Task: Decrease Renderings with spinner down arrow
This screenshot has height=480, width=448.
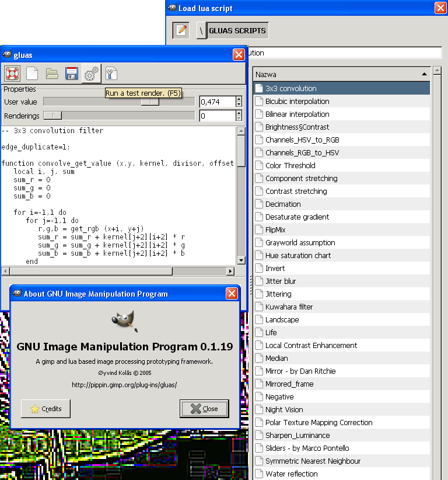Action: click(239, 119)
